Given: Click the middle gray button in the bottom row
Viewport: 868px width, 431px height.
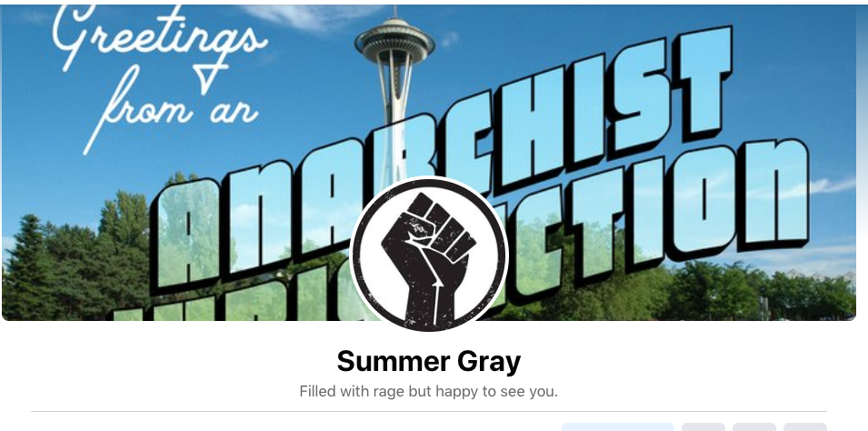Looking at the screenshot, I should click(x=754, y=427).
